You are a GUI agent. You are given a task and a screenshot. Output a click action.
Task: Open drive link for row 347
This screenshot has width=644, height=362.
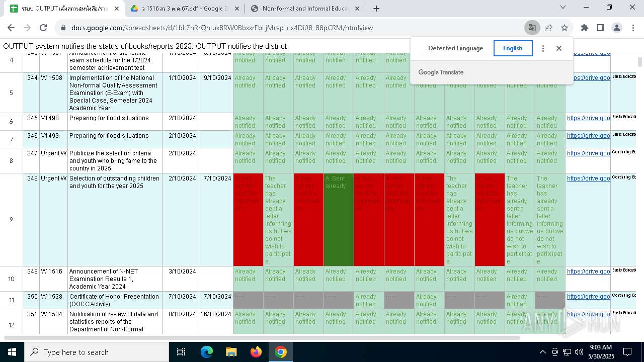pyautogui.click(x=588, y=153)
